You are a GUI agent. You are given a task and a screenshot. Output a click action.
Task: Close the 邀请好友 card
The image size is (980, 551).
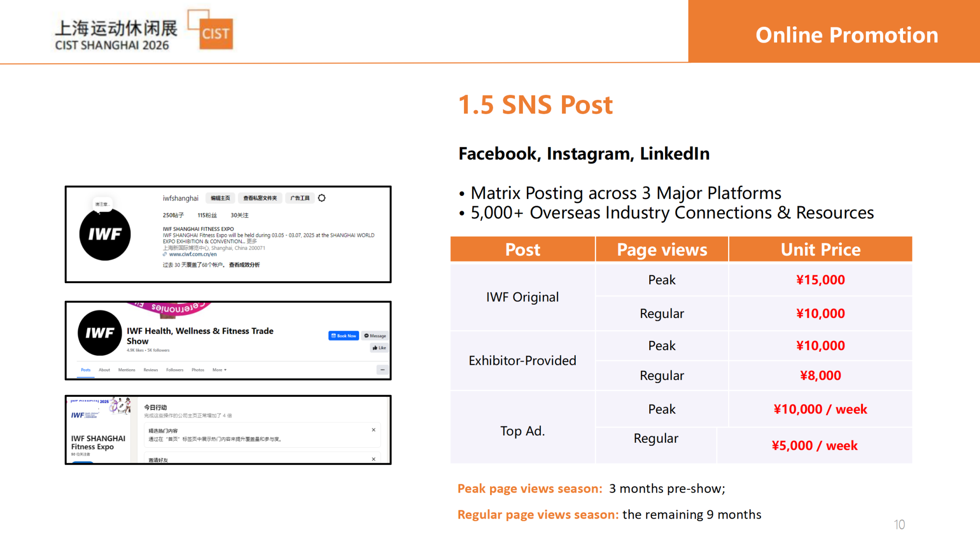click(373, 459)
